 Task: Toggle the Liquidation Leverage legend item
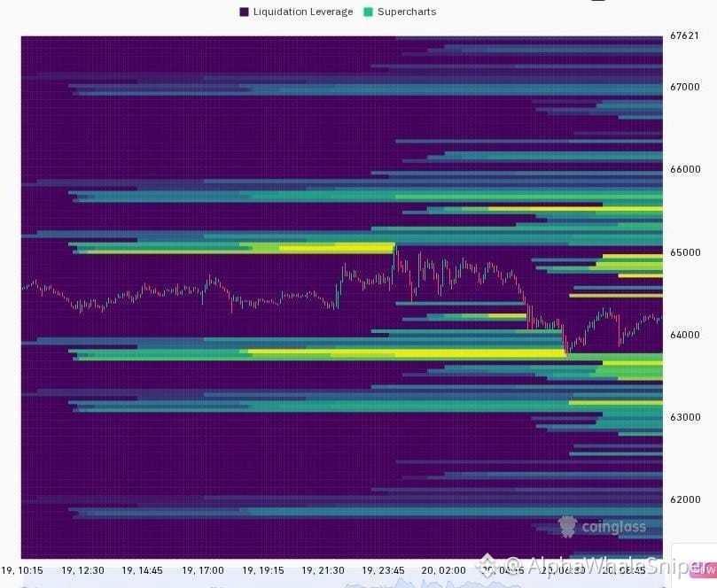[296, 12]
